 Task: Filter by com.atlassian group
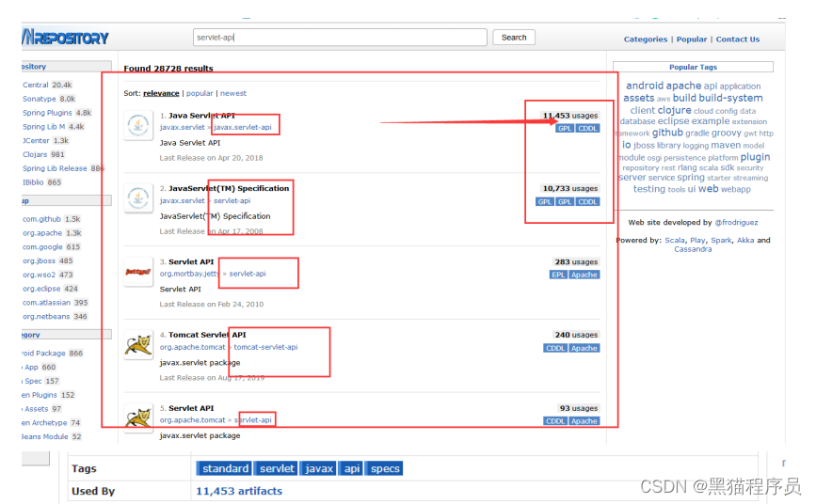[46, 303]
